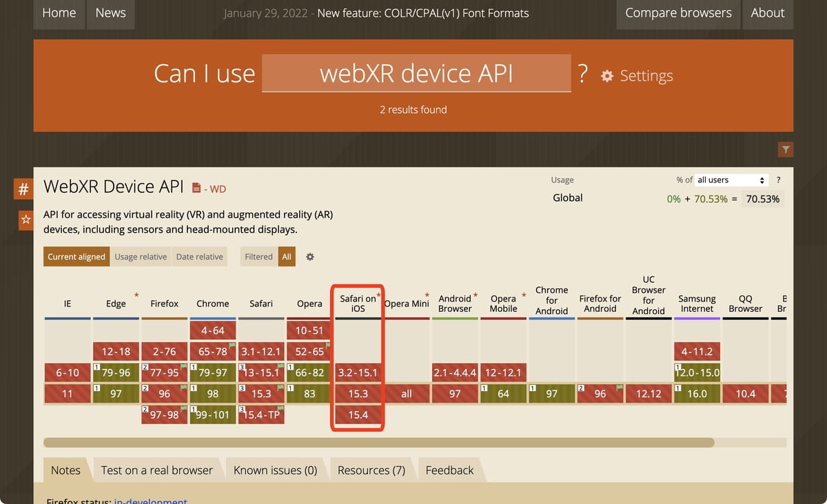Click QQ Browser 10.4 cell
Screen dimensions: 827x504
746,394
